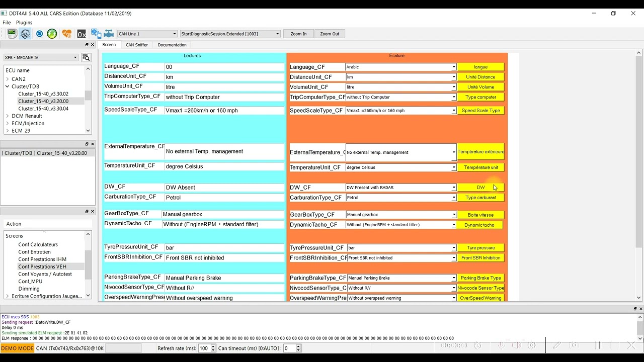This screenshot has width=644, height=362.
Task: Click the yellow Front SBR Inhibition button
Action: [480, 258]
